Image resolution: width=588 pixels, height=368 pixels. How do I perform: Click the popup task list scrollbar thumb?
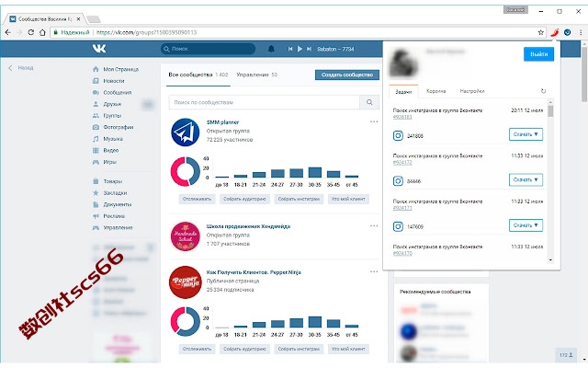(x=550, y=111)
